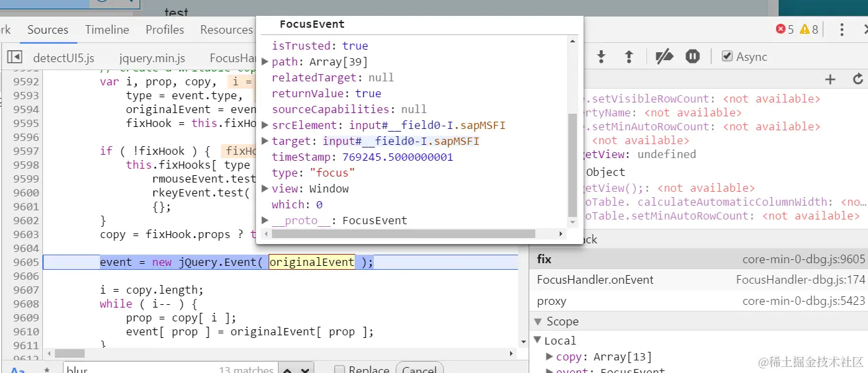Click the tooltip vertical scrollbar thumb
The width and height of the screenshot is (868, 373).
pos(573,165)
